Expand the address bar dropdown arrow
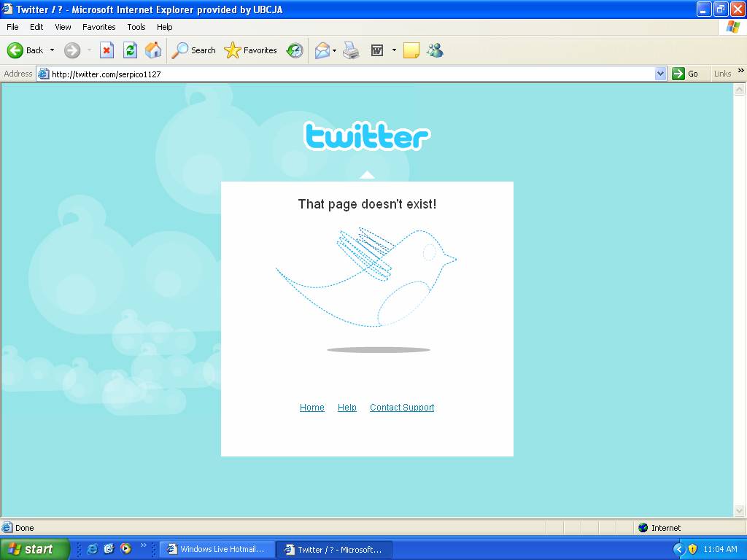 pos(660,74)
